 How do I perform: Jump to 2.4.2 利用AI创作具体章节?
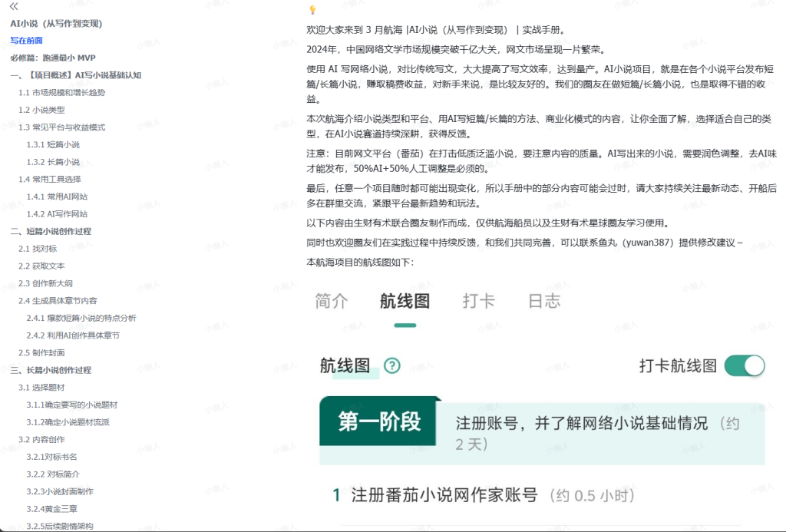(73, 335)
